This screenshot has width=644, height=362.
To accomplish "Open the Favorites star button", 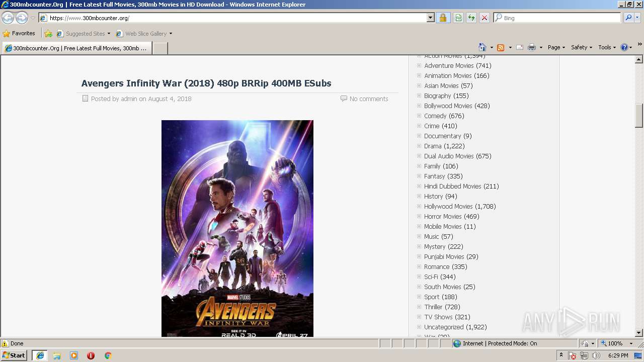I will [19, 33].
